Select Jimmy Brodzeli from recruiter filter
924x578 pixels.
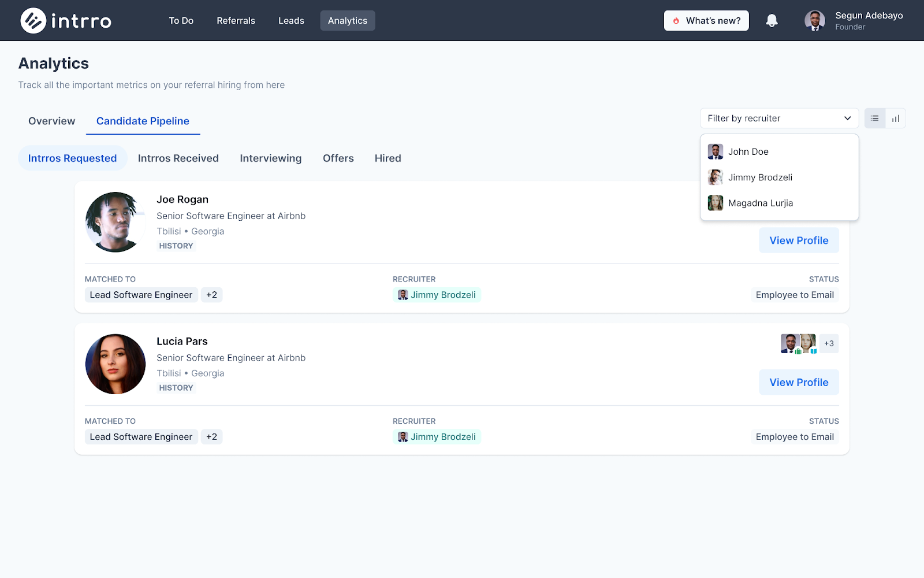point(780,177)
